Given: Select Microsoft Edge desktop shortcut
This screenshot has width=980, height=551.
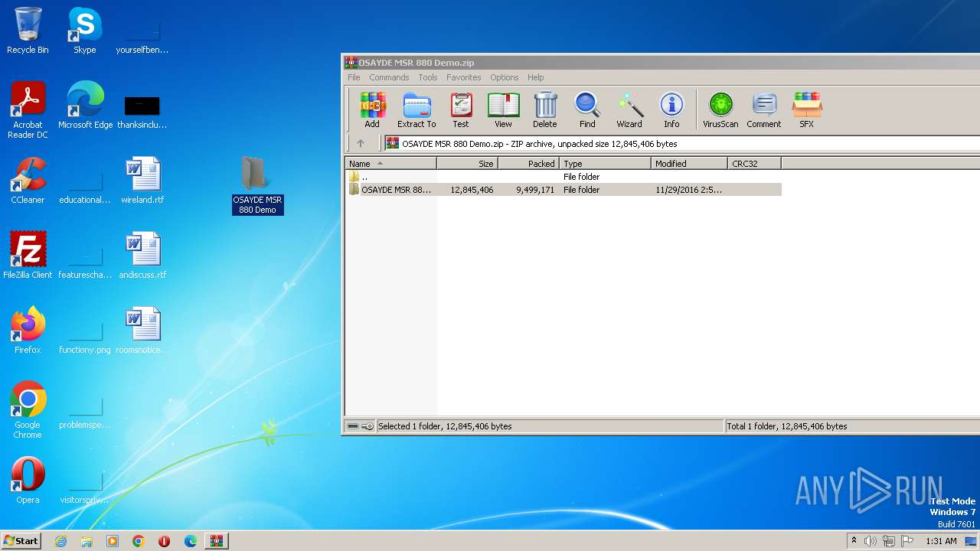Looking at the screenshot, I should click(85, 106).
